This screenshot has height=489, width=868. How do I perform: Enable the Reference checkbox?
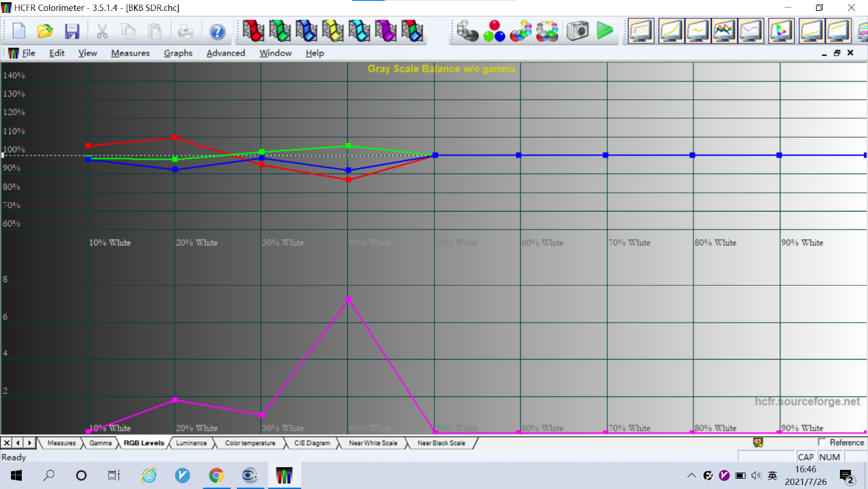[822, 442]
